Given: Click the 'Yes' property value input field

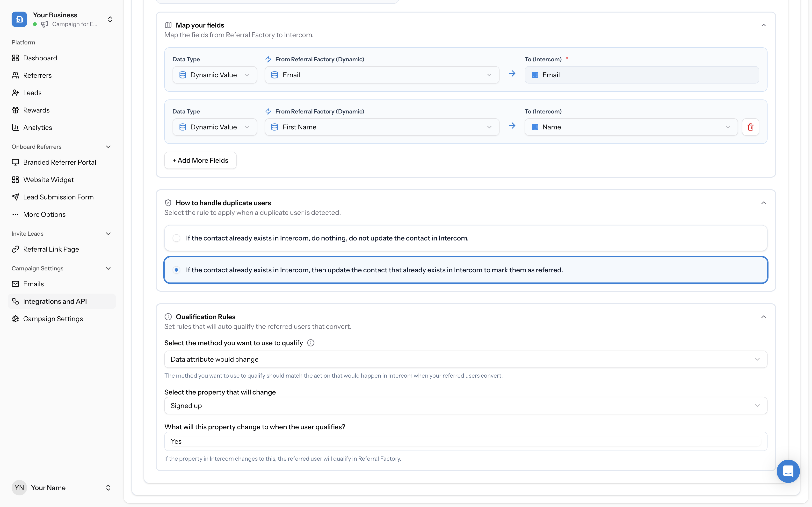Looking at the screenshot, I should [465, 441].
